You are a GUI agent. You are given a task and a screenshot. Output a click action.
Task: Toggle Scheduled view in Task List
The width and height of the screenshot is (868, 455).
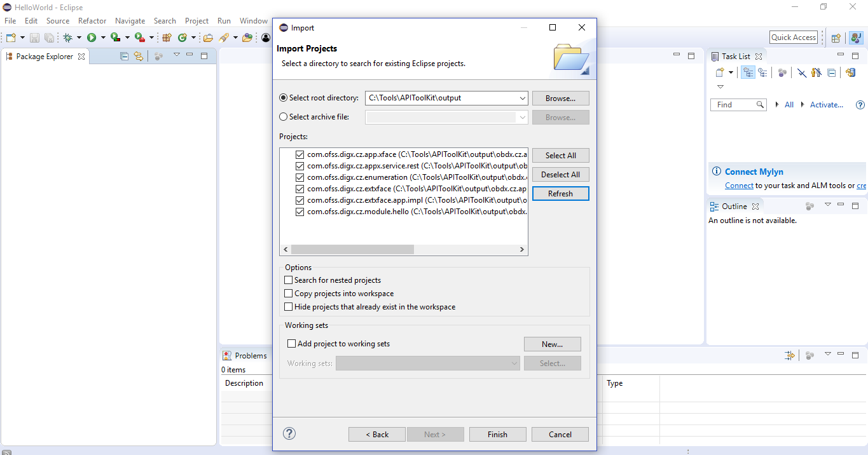[762, 72]
